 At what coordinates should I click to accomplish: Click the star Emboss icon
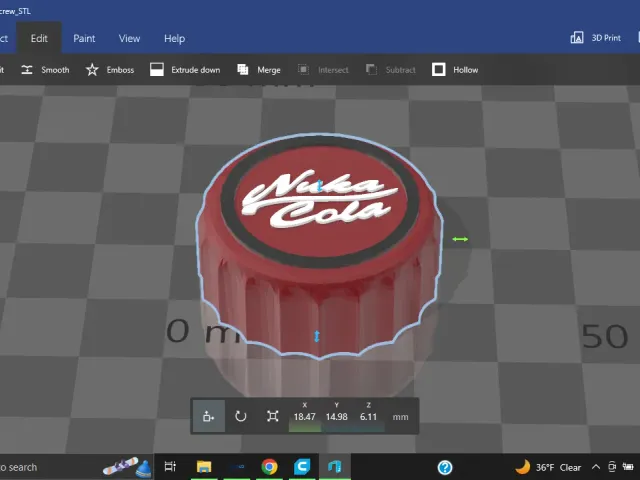point(92,70)
